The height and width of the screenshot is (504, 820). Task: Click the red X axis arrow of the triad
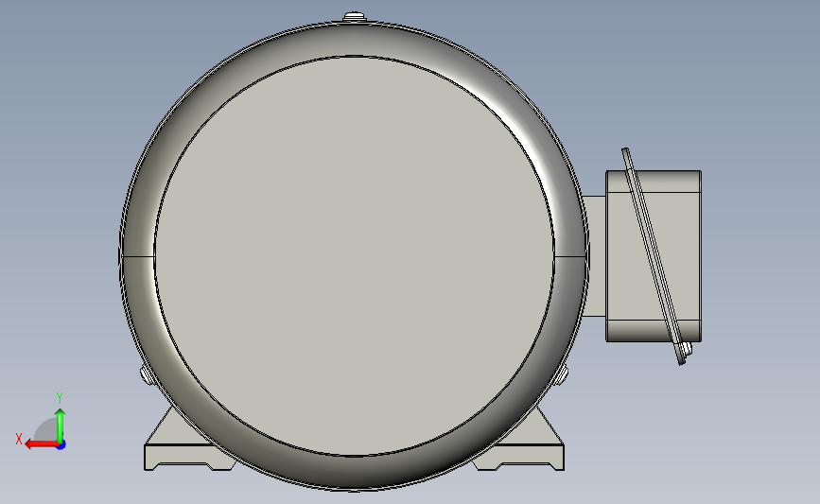point(41,444)
